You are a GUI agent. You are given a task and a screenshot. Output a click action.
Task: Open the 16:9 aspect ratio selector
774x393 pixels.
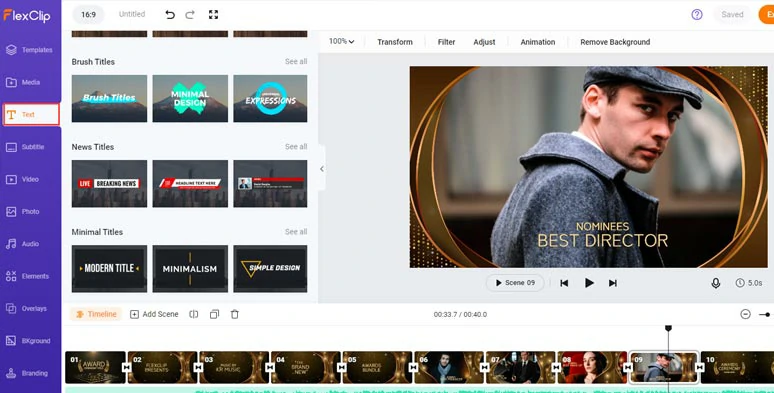(88, 15)
